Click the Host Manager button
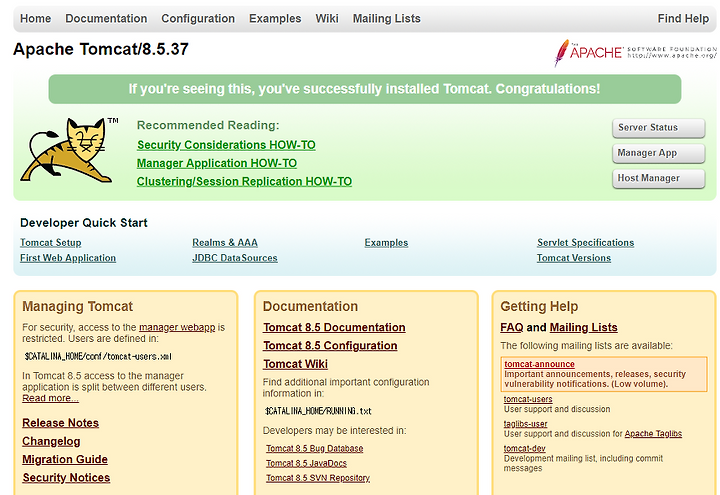Image resolution: width=720 pixels, height=495 pixels. click(658, 178)
